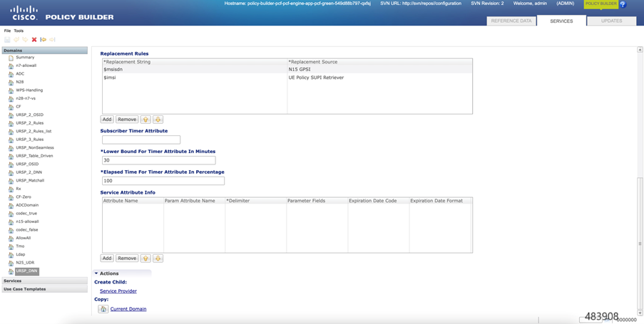Click the Undo arrow toolbar icon

pos(16,40)
